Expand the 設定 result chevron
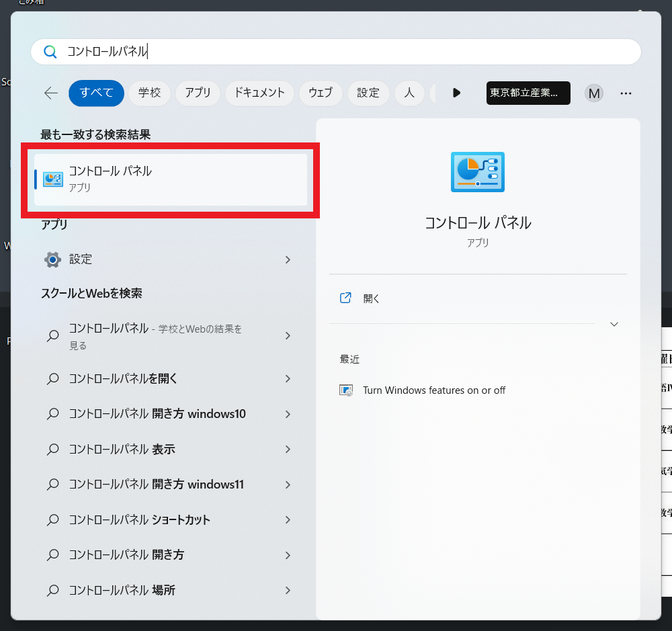This screenshot has width=672, height=631. pyautogui.click(x=288, y=259)
